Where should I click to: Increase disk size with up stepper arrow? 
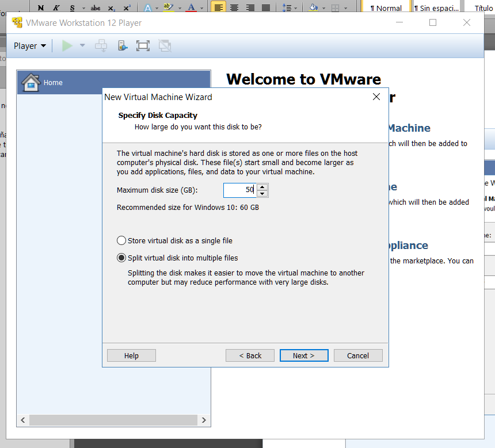[262, 187]
